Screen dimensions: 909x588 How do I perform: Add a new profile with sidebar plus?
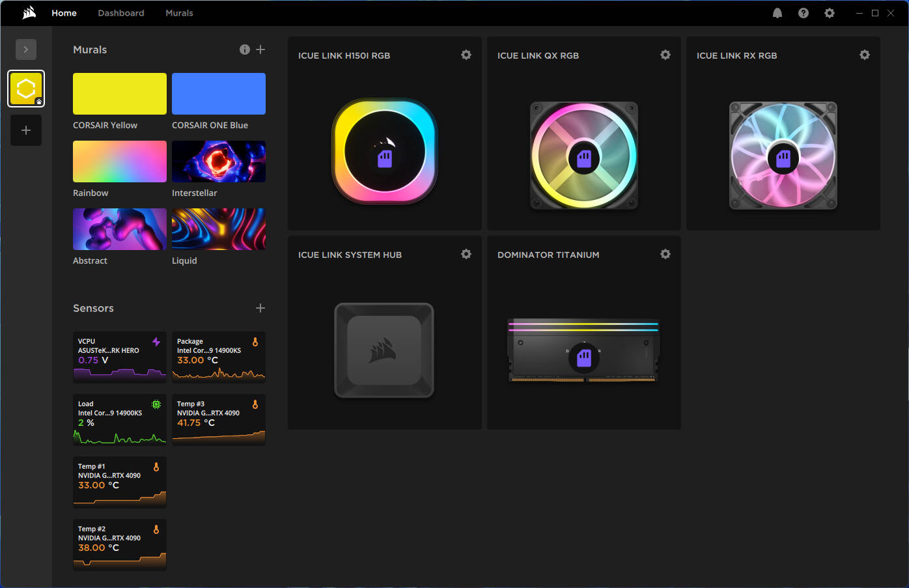[x=26, y=130]
